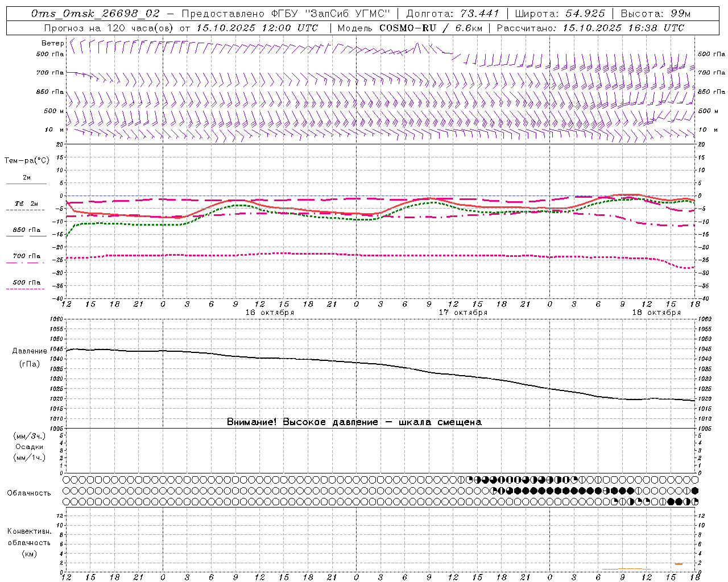Select the Долгота: 73.441 field
This screenshot has height=582, width=728.
click(x=453, y=14)
